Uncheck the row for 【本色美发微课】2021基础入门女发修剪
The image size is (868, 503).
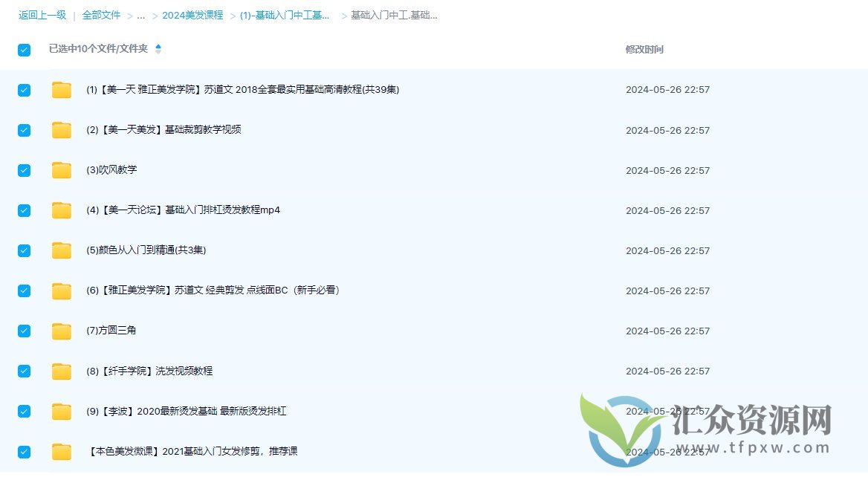coord(24,451)
